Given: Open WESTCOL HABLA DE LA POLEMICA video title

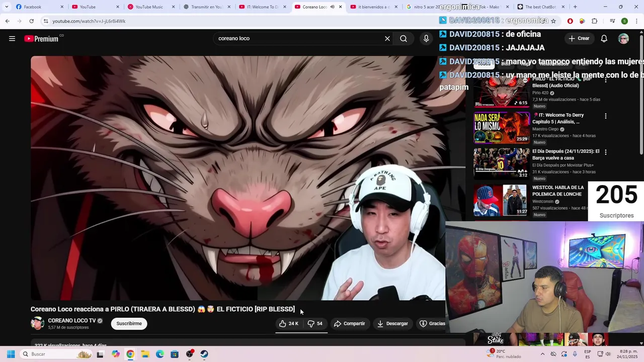Looking at the screenshot, I should pyautogui.click(x=558, y=191).
